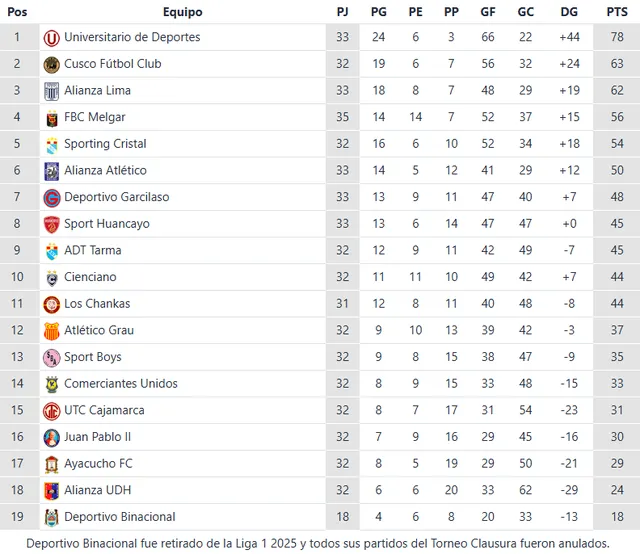Open the Comerciantes Unidos team link
The width and height of the screenshot is (640, 554).
121,384
